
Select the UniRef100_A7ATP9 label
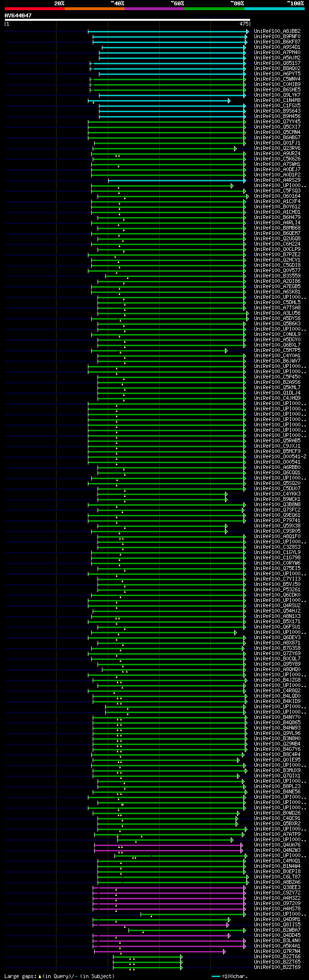tap(277, 834)
